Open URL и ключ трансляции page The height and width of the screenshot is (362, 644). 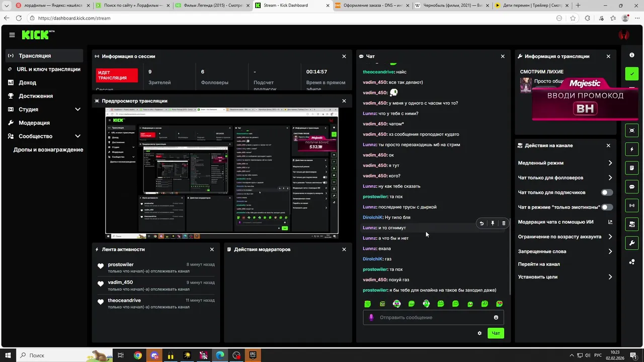click(x=44, y=69)
